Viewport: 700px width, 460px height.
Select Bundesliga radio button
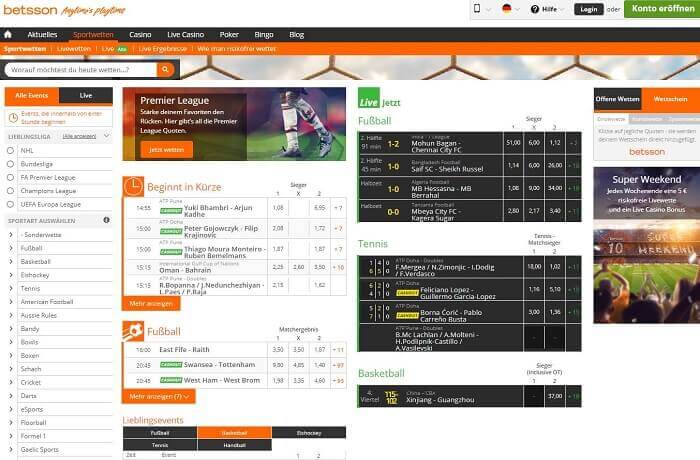10,164
